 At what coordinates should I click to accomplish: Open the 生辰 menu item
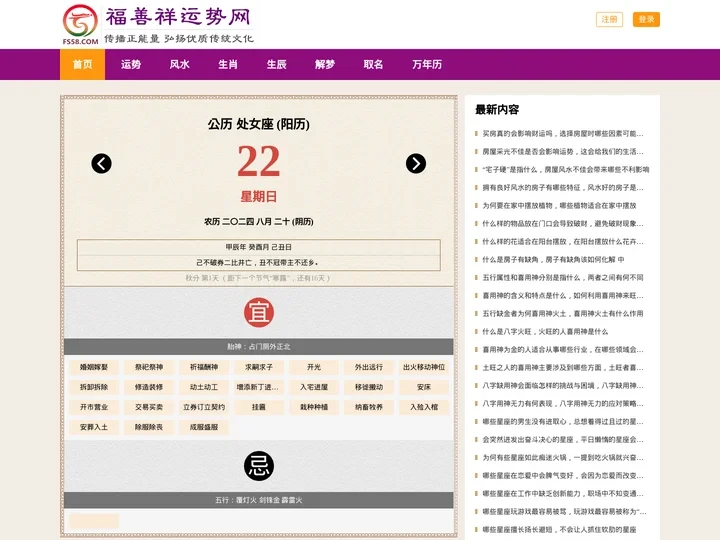(276, 64)
